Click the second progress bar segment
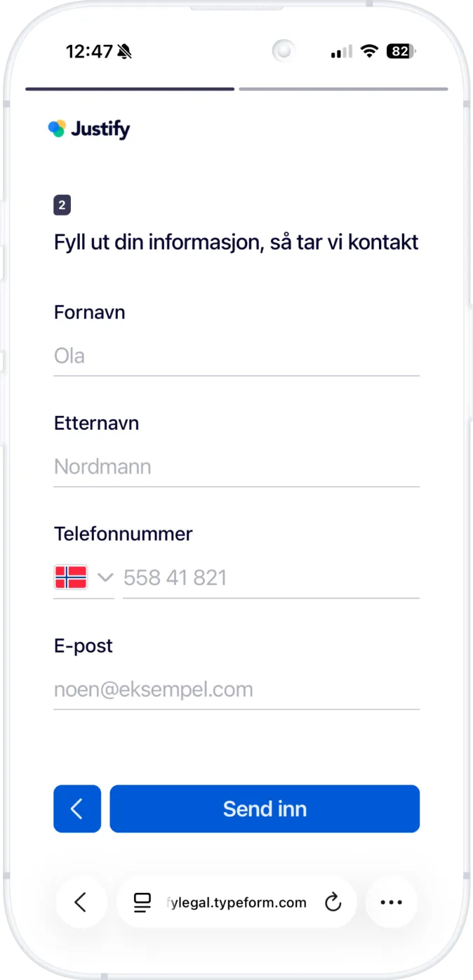The width and height of the screenshot is (473, 980). [x=343, y=89]
